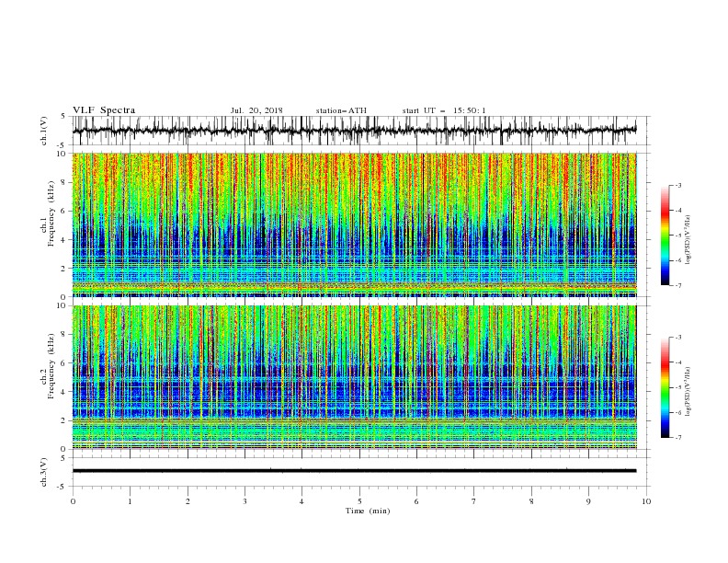The width and height of the screenshot is (728, 563).
Task: Click the "2" kHz tick on ch.2 frequency axis
Action: click(64, 420)
